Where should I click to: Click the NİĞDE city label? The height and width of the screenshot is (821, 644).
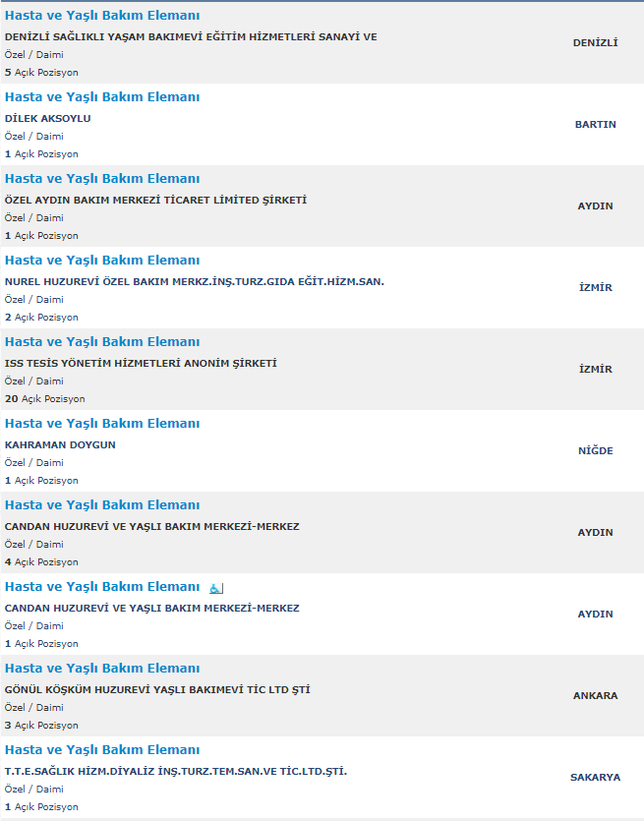click(x=595, y=451)
